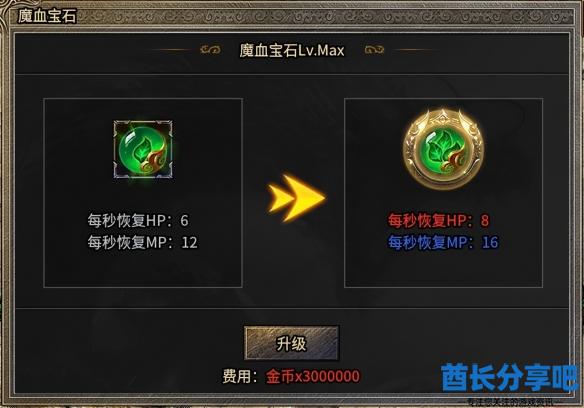Click the decorative pattern on the title bar
Viewport: 584px width, 408px height.
pyautogui.click(x=324, y=17)
